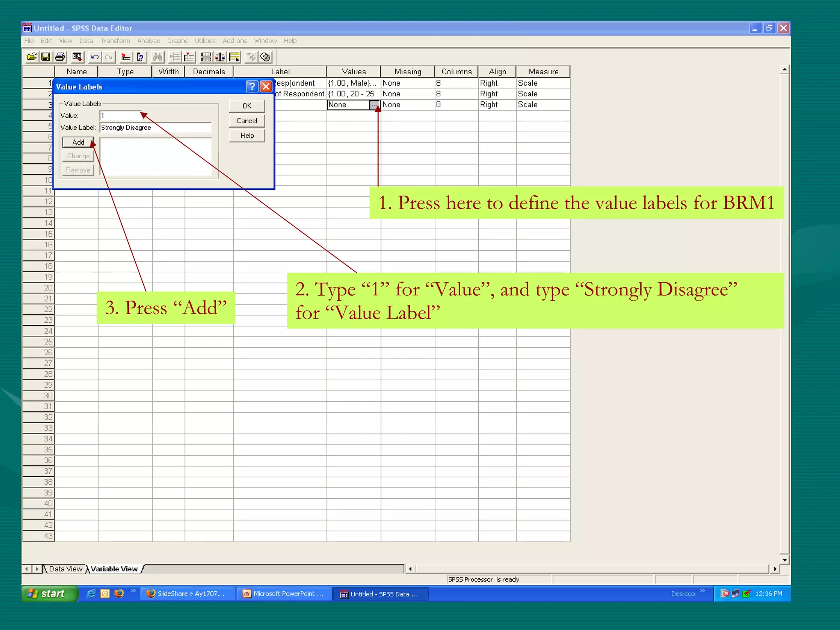Click the Weight Cases scale icon

pos(220,57)
